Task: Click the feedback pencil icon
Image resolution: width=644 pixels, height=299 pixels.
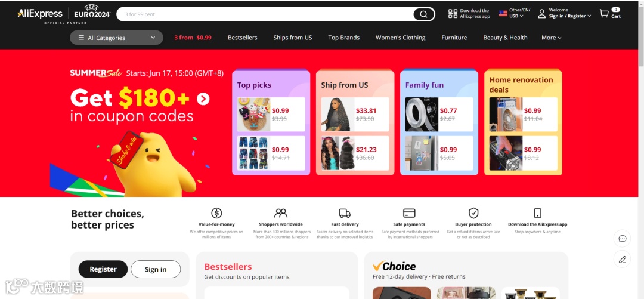Action: [x=622, y=259]
